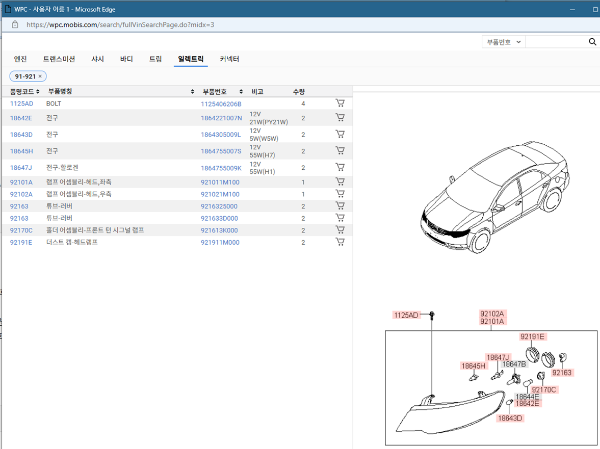Remove the 91-921 filter chip
The height and width of the screenshot is (449, 600).
(40, 76)
